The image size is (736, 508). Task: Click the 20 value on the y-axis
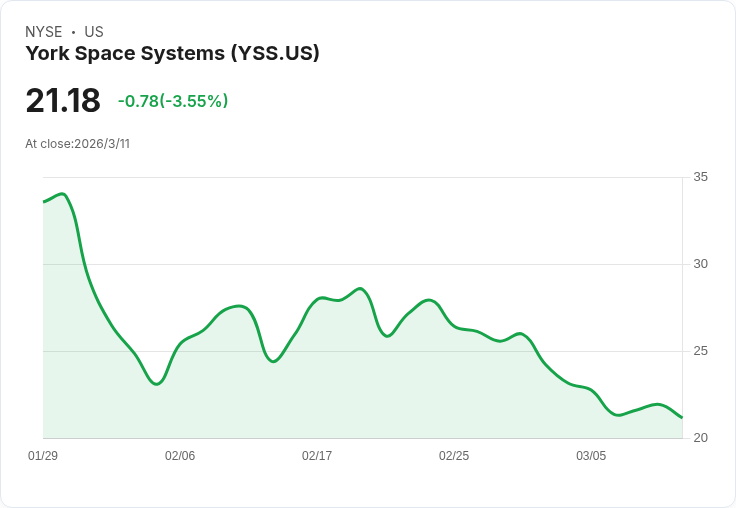[701, 439]
